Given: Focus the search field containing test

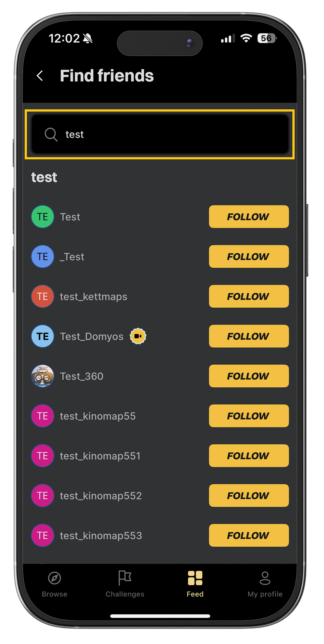Looking at the screenshot, I should point(160,134).
